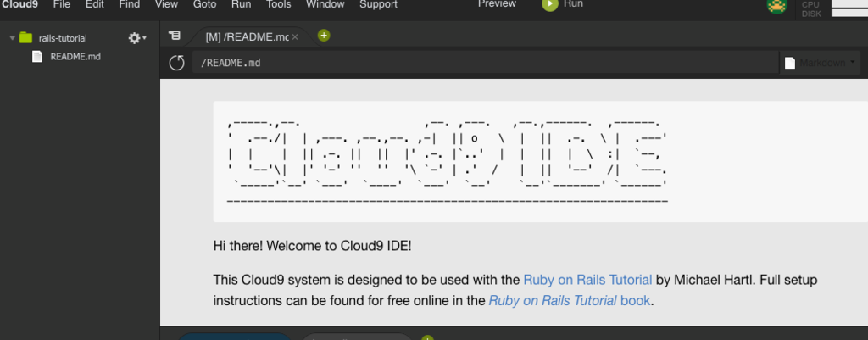Screen dimensions: 868x340
Task: Click the Preview button in the top bar
Action: [x=497, y=4]
